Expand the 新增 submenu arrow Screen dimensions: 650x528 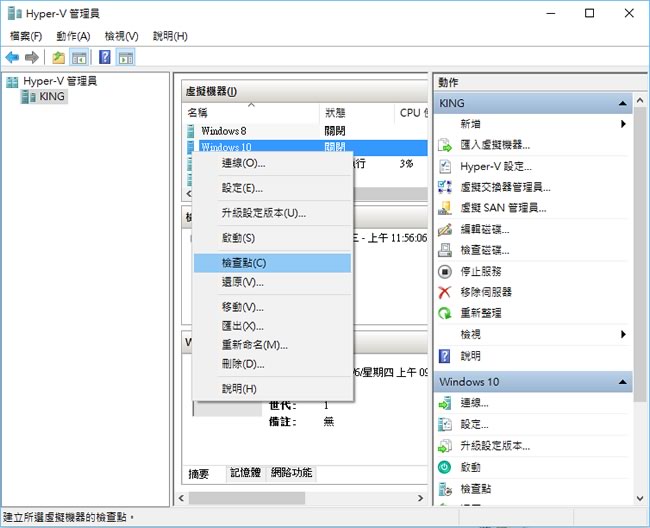click(x=623, y=124)
